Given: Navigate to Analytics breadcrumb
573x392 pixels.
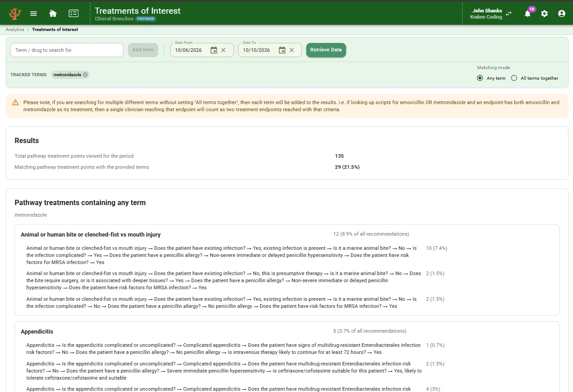Looking at the screenshot, I should (15, 30).
